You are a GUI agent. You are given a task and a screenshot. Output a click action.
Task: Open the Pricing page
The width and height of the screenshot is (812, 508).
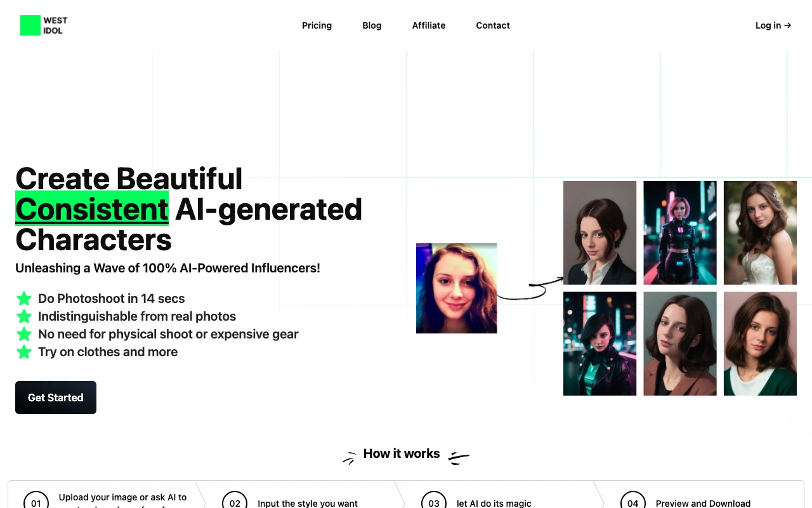(x=317, y=25)
